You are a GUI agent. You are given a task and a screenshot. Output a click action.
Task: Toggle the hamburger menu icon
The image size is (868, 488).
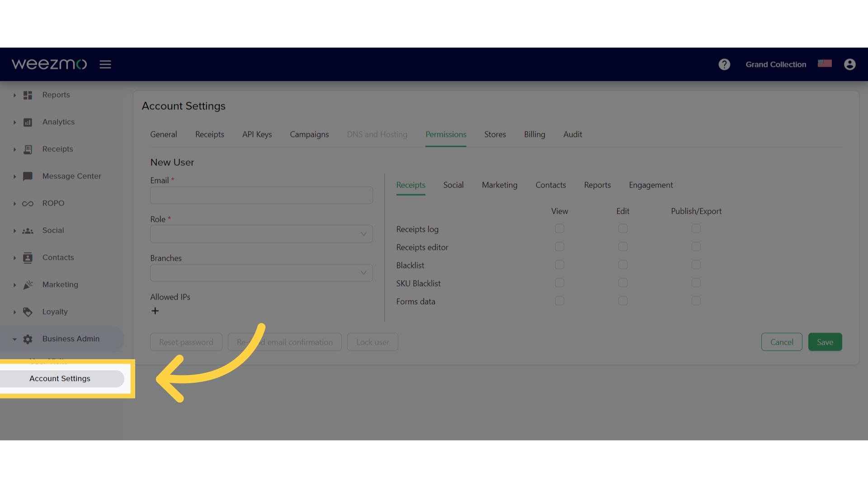(105, 64)
